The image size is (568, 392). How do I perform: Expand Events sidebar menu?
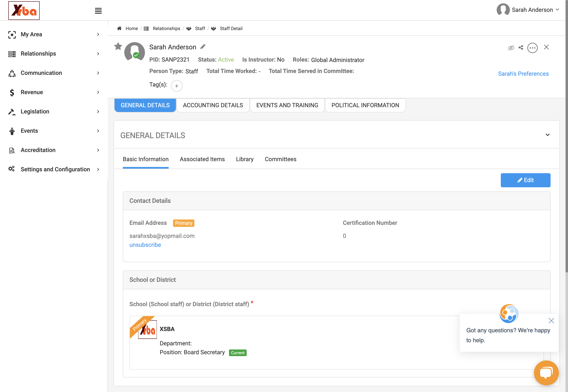(54, 131)
